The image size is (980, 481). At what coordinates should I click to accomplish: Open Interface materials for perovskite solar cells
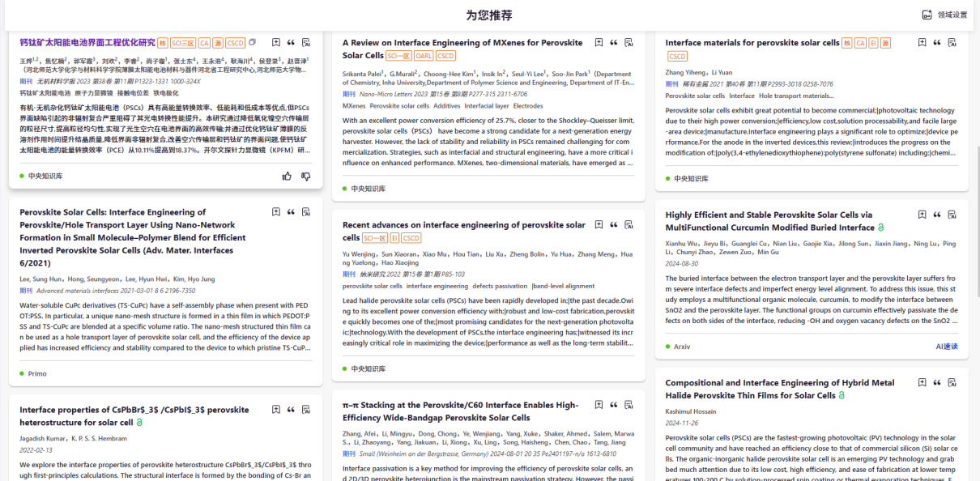752,43
